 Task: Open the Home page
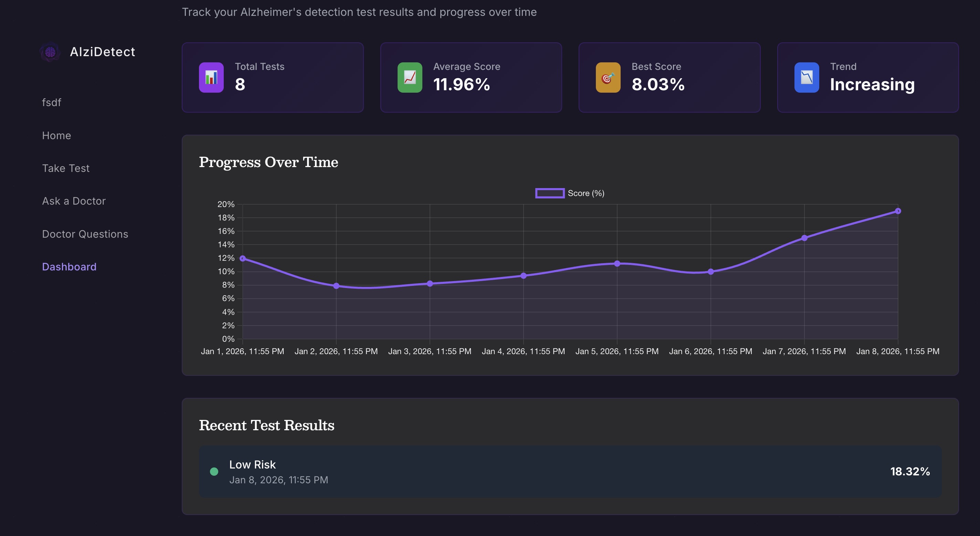tap(56, 135)
